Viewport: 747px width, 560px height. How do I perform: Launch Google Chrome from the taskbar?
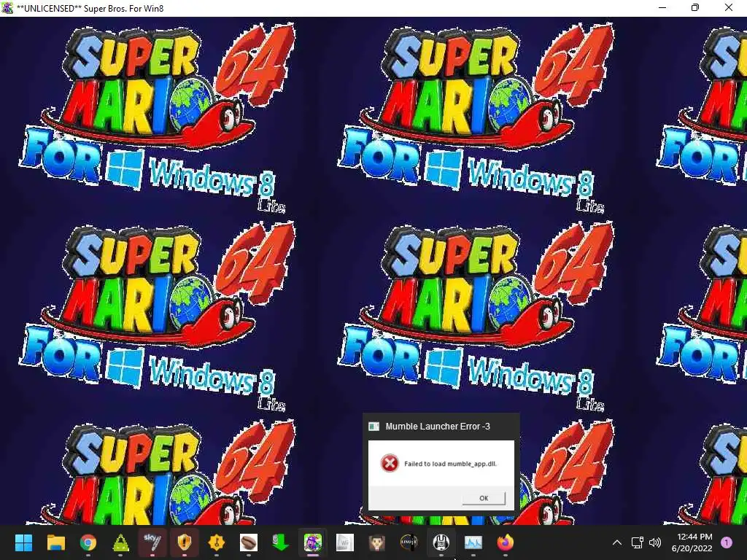pos(88,542)
